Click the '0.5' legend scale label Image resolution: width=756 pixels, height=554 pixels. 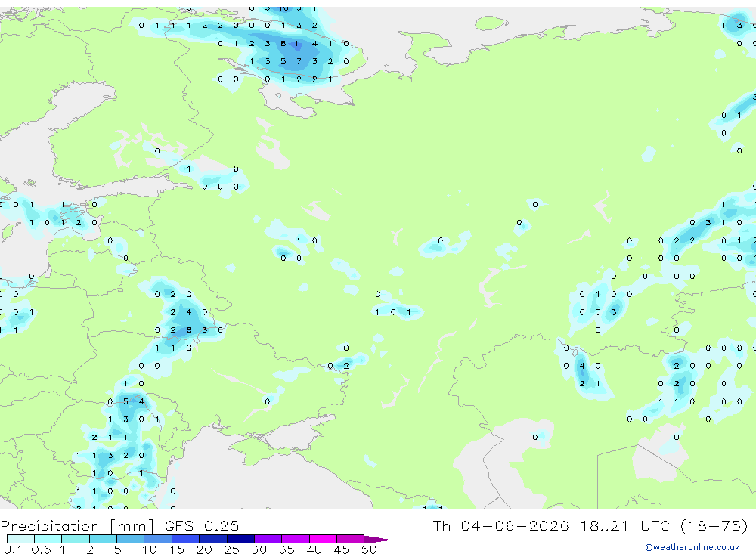pyautogui.click(x=41, y=549)
